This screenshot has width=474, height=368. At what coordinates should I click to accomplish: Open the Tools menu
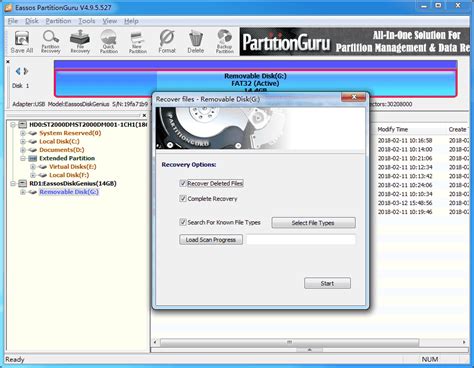click(87, 21)
